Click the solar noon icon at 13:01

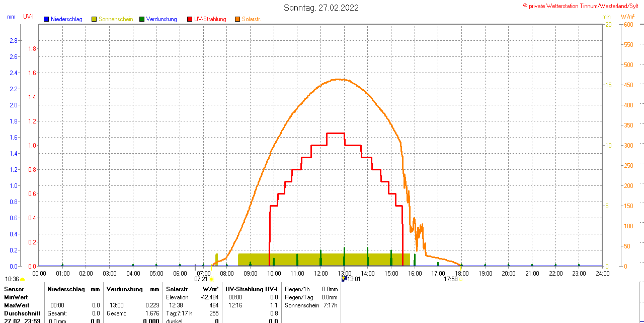[x=344, y=279]
